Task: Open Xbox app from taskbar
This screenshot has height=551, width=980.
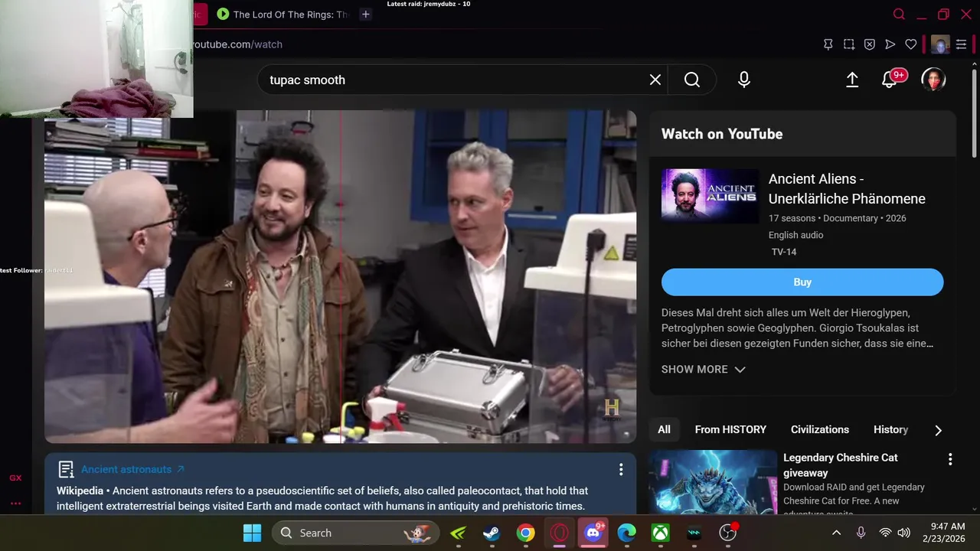Action: point(661,533)
